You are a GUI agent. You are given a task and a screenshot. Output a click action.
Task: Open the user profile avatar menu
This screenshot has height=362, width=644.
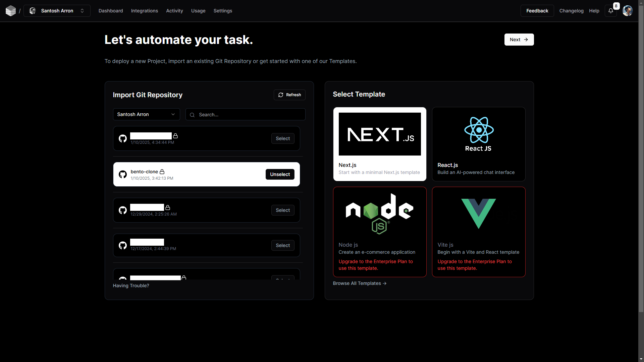628,11
